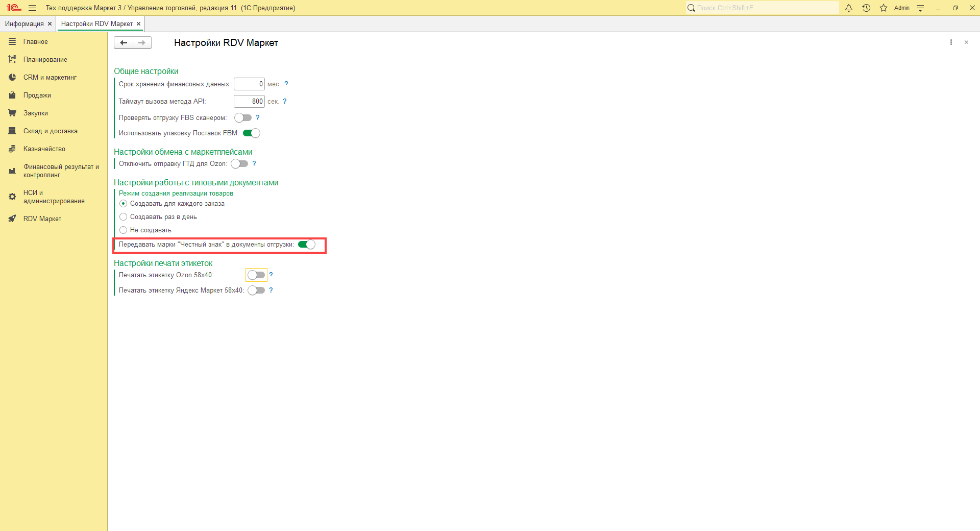
Task: Click Режим создания реализации товаров label
Action: pos(176,193)
